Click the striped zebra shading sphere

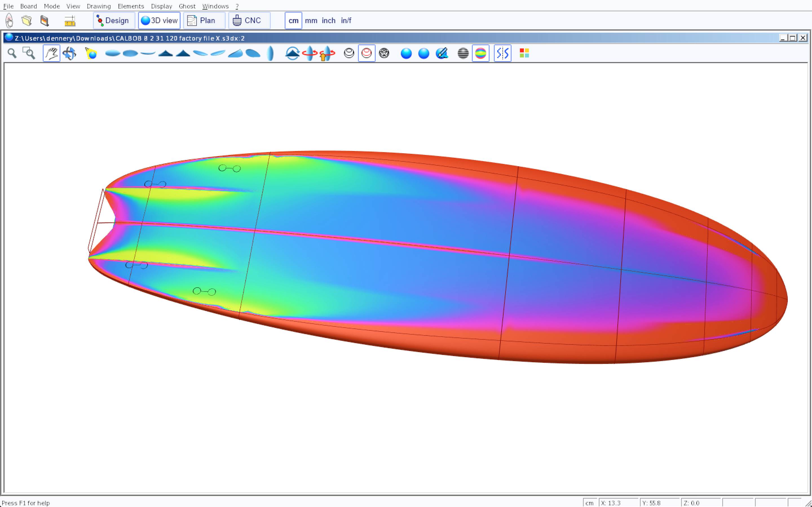(x=463, y=53)
